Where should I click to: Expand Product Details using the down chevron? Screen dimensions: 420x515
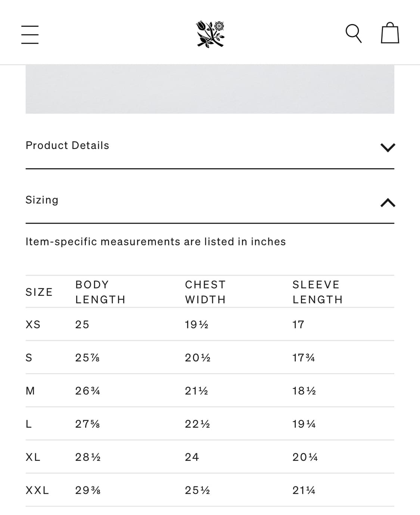point(388,147)
